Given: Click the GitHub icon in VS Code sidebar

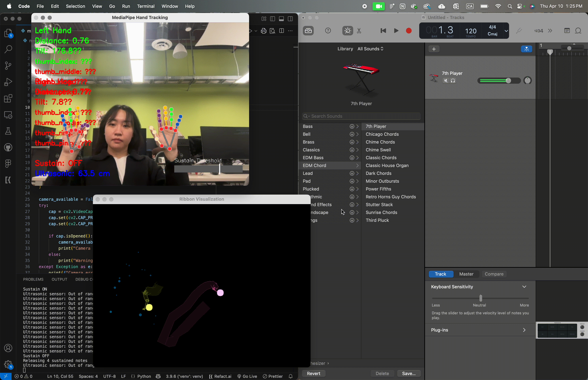Looking at the screenshot, I should (8, 147).
